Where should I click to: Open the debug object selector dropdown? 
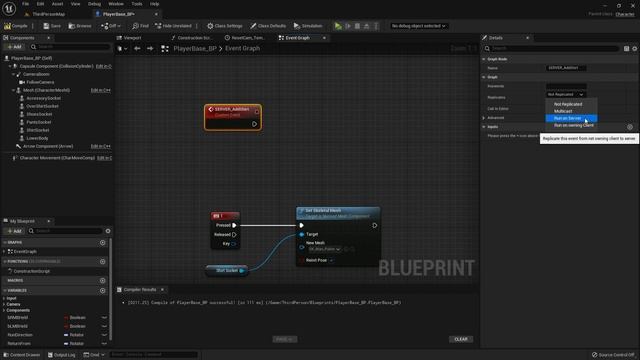coord(418,26)
